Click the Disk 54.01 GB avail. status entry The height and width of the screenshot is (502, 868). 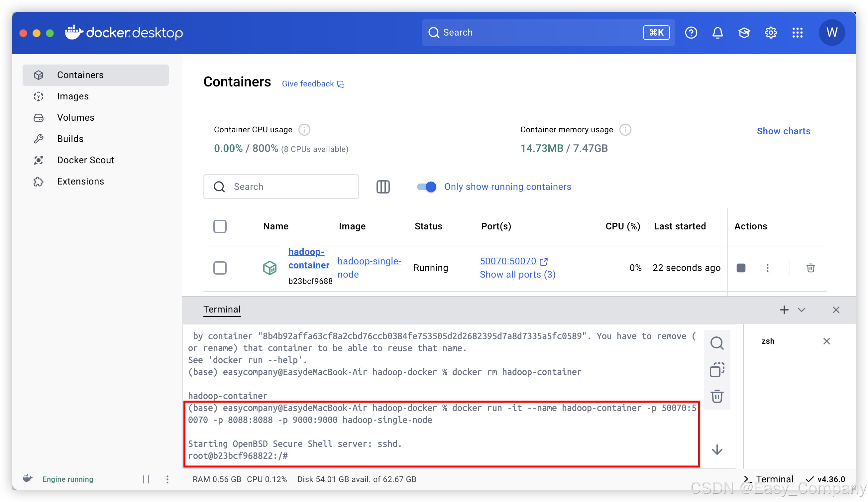357,479
